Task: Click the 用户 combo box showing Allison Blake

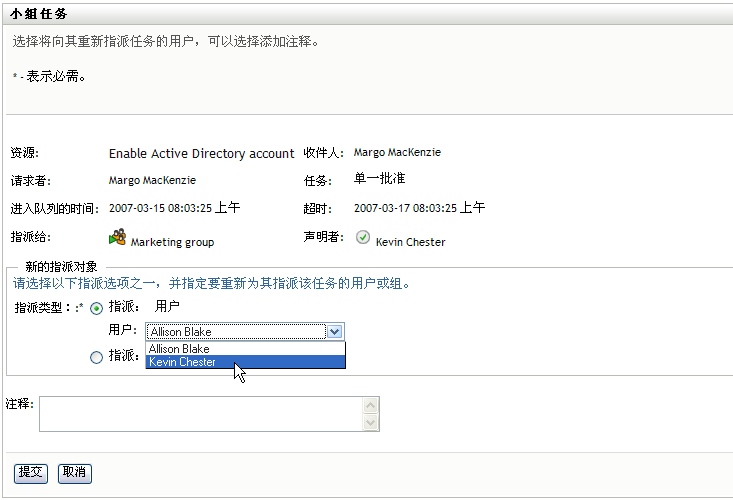Action: [236, 331]
